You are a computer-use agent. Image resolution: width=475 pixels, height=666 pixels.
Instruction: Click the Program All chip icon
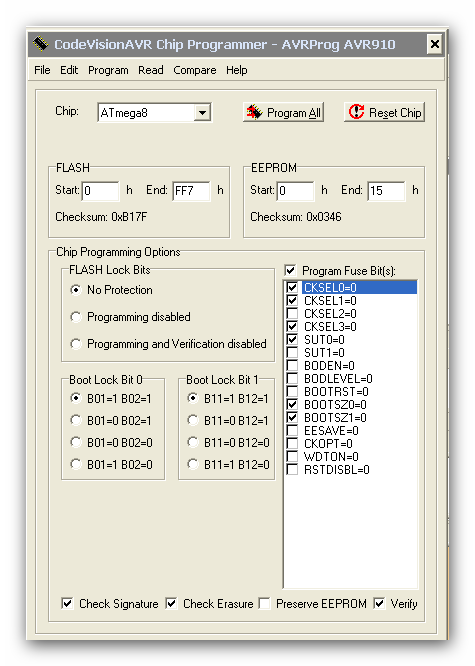[x=254, y=112]
